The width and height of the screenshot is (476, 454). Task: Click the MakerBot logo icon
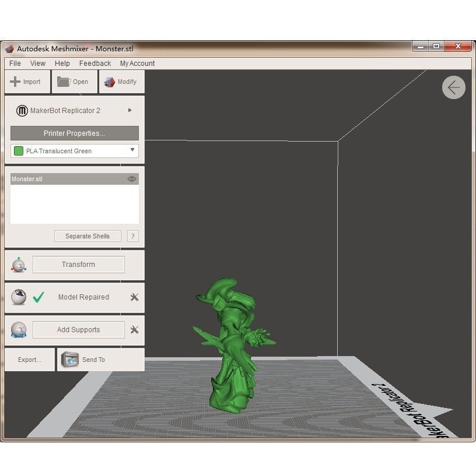[x=22, y=111]
